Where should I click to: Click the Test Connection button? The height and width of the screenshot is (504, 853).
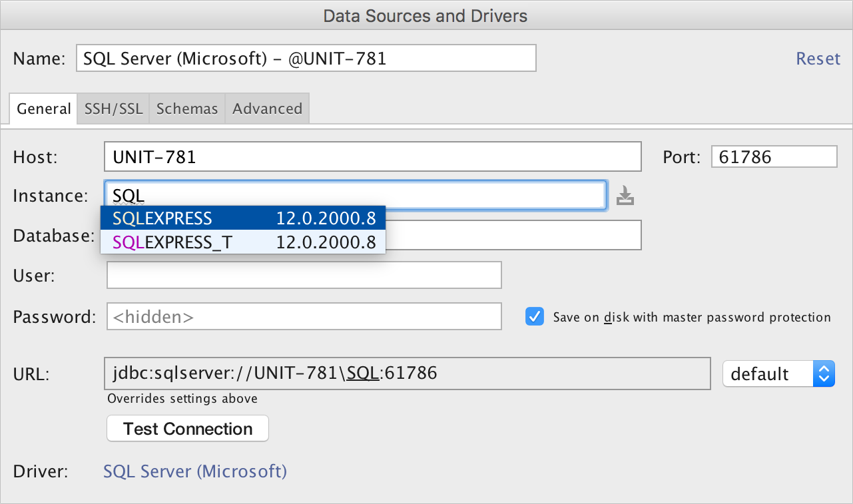pyautogui.click(x=188, y=429)
